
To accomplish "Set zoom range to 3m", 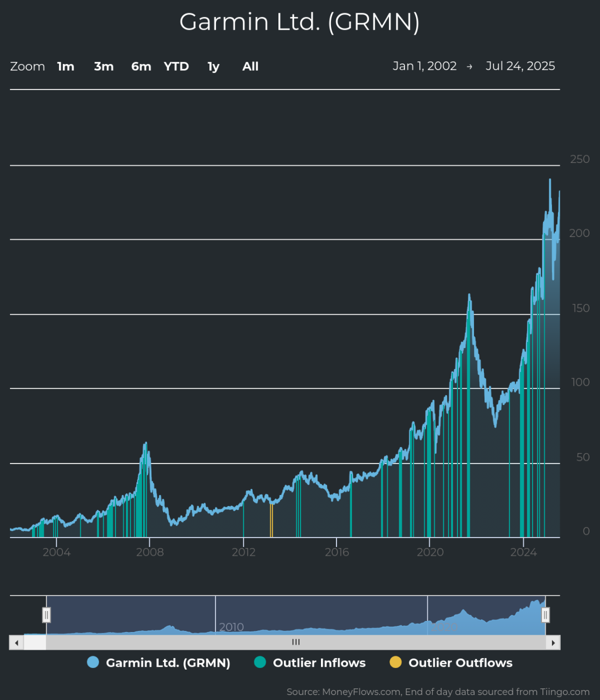I will [104, 66].
